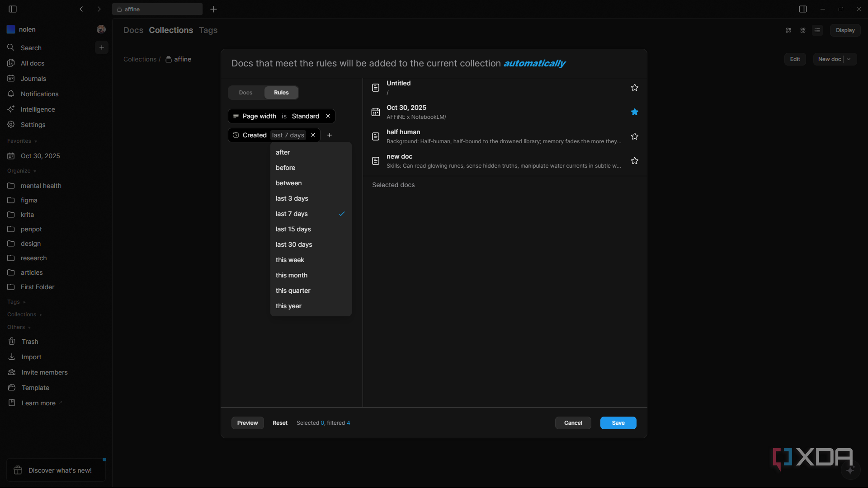Click the Cancel button
This screenshot has width=868, height=488.
(x=573, y=423)
